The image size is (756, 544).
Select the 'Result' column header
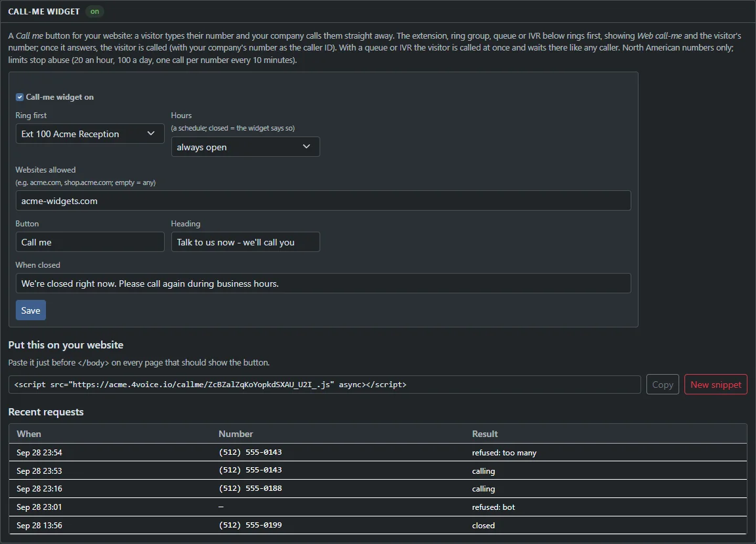484,434
